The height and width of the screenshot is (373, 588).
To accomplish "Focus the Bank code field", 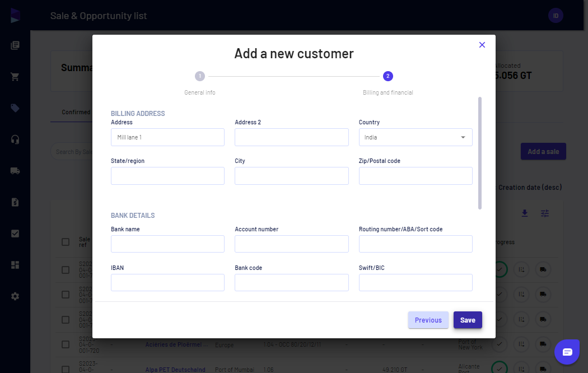I will click(291, 283).
